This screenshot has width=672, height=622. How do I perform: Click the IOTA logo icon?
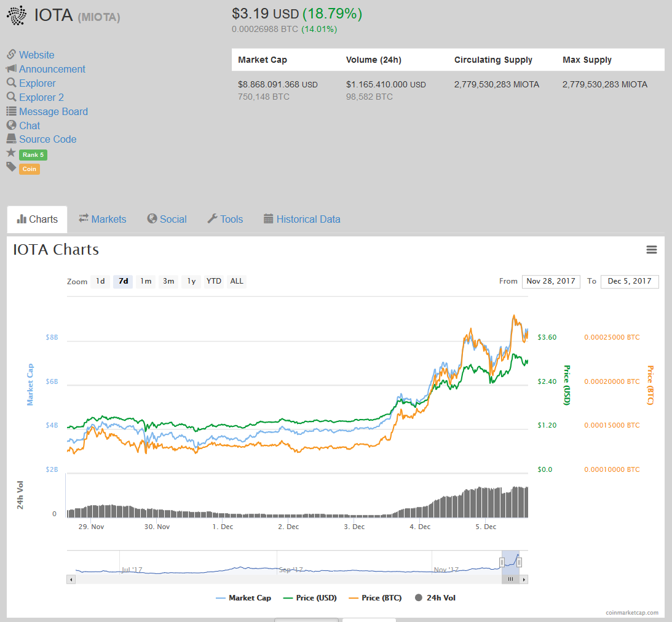(x=16, y=15)
